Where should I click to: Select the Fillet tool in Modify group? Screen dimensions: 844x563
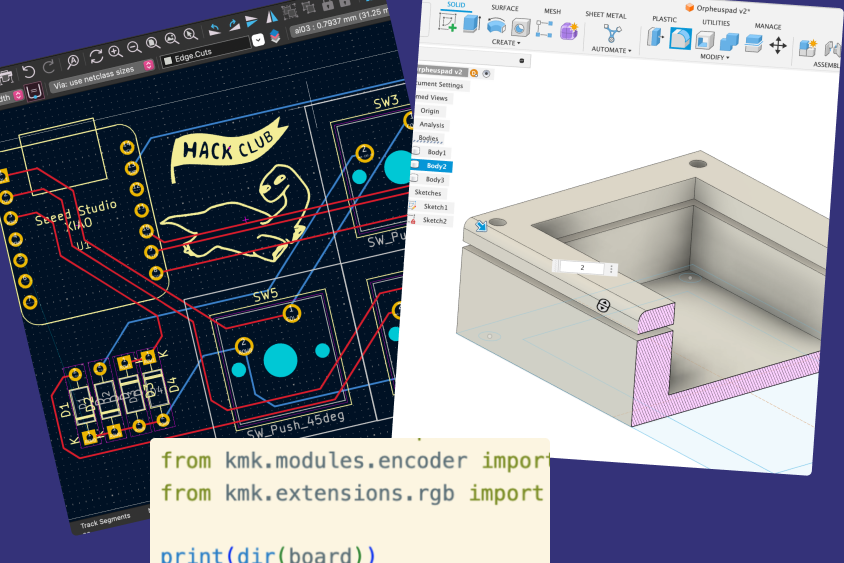pyautogui.click(x=680, y=39)
